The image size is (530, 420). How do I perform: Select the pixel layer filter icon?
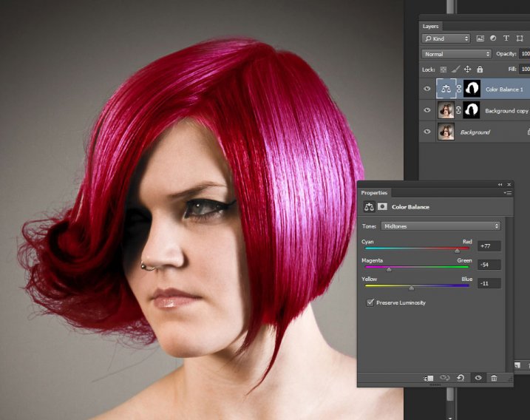[480, 38]
